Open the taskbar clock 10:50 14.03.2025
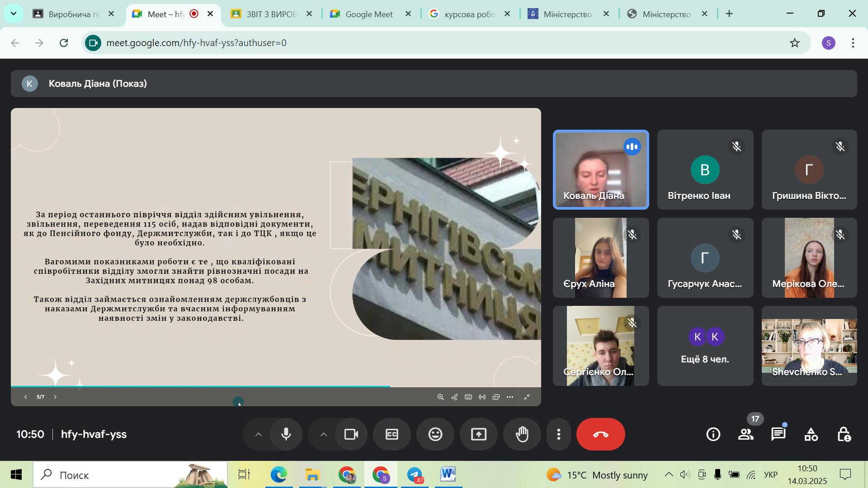868x488 pixels. [808, 475]
